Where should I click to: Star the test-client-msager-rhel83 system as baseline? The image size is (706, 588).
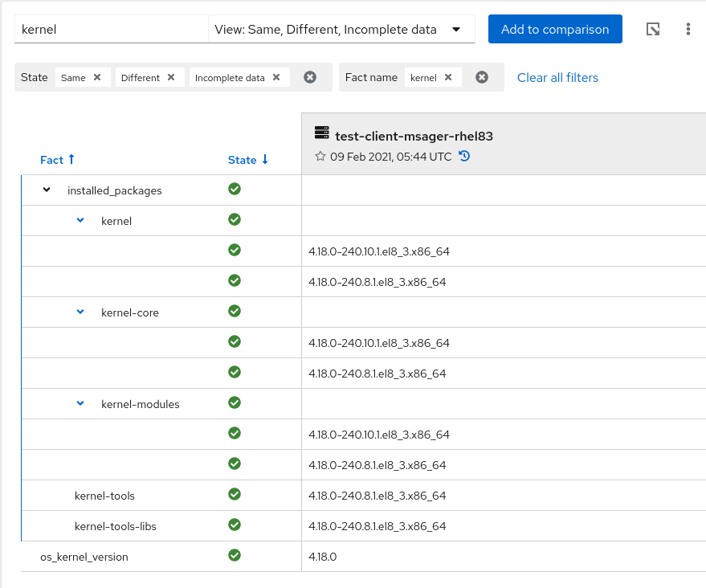pyautogui.click(x=320, y=157)
